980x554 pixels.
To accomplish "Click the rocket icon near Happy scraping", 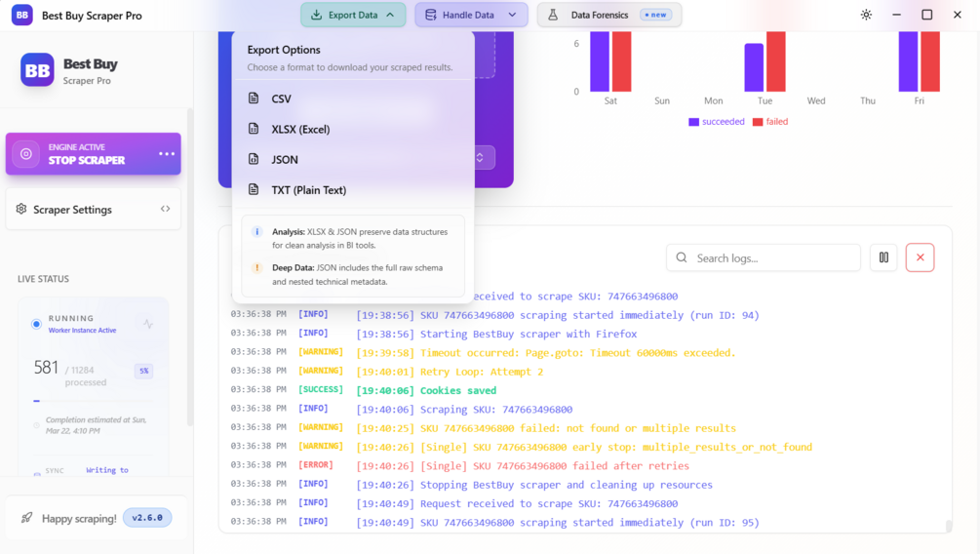I will [x=26, y=518].
